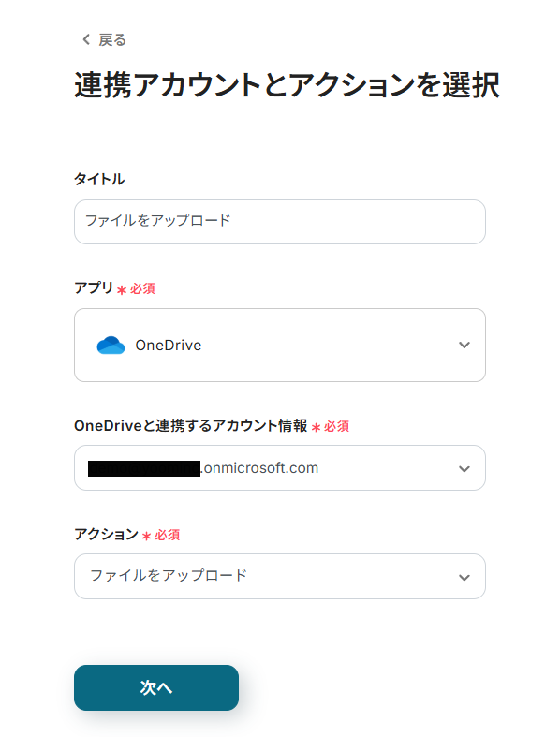Focus the タイトル text input field
Viewport: 560px width, 737px height.
(280, 222)
